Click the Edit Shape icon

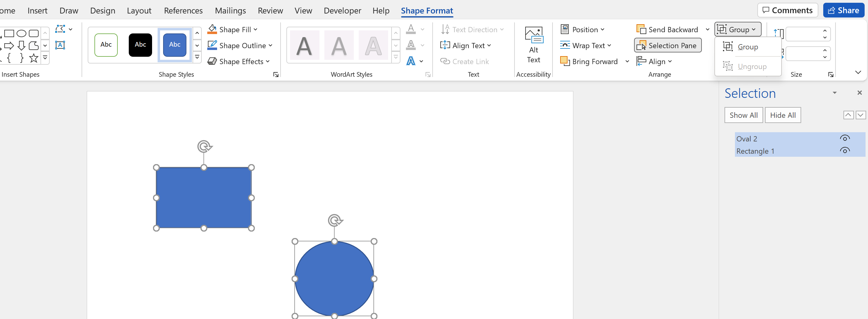(61, 29)
